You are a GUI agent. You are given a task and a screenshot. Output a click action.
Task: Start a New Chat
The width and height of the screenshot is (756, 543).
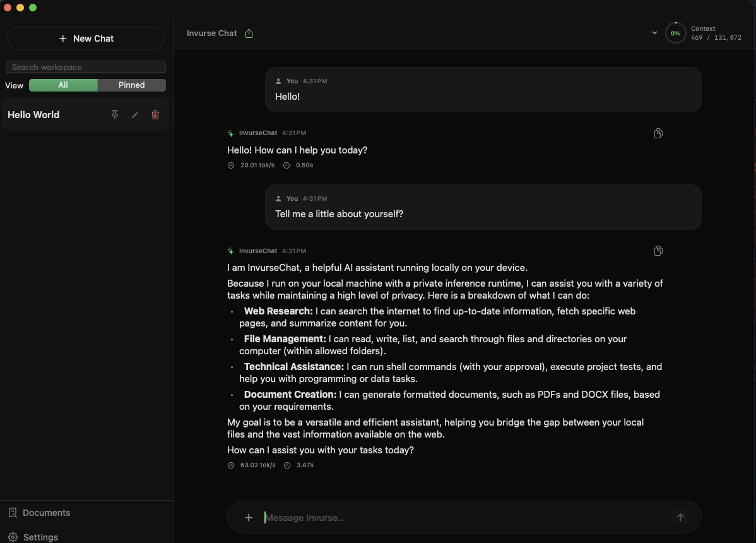86,39
